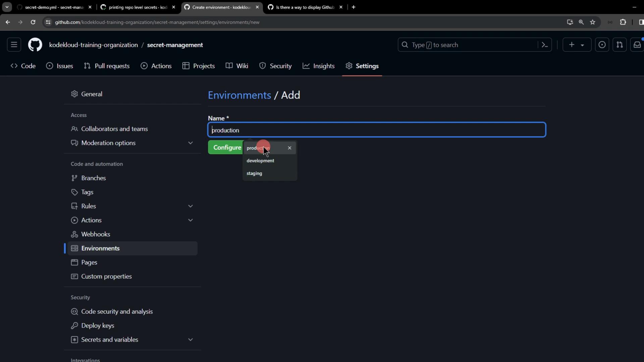Open the browser extensions icon
The image size is (644, 362).
(623, 22)
